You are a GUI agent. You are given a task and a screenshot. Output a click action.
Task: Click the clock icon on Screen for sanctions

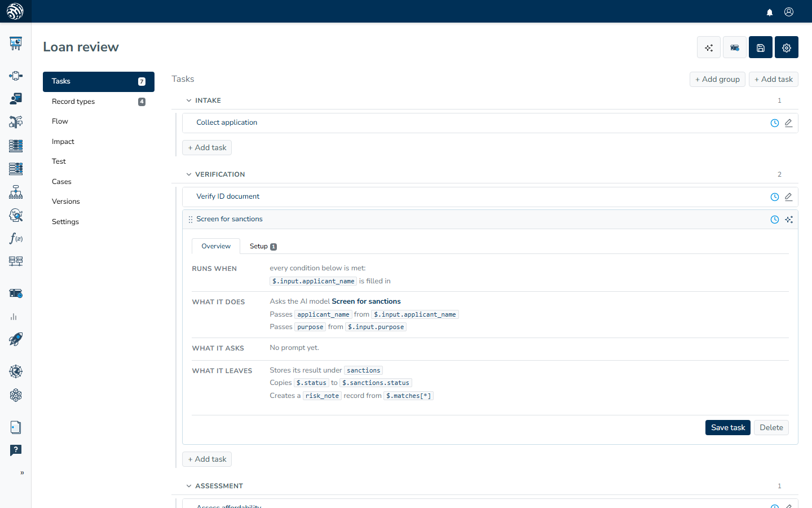775,220
